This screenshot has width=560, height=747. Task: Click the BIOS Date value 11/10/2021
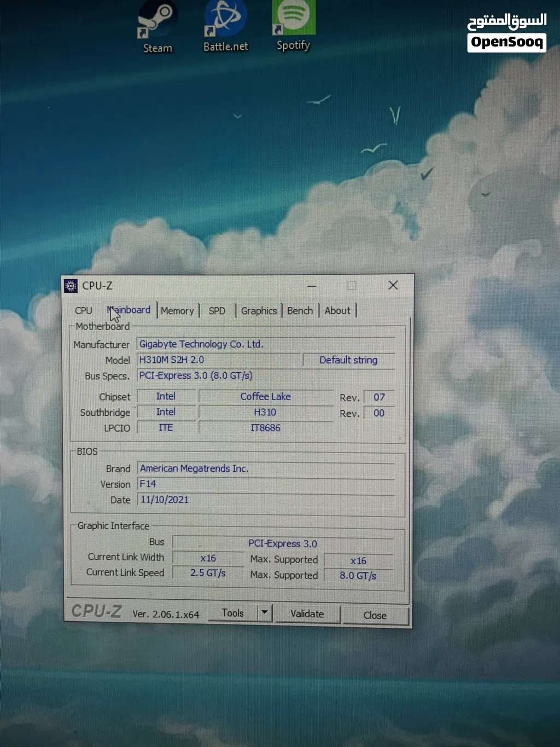pos(266,500)
